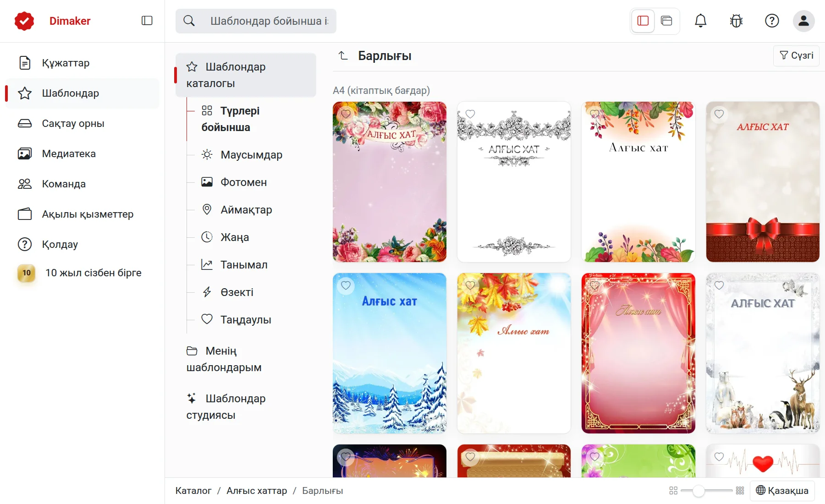Select Шаблондар каталогы section
Image resolution: width=825 pixels, height=504 pixels.
[246, 75]
